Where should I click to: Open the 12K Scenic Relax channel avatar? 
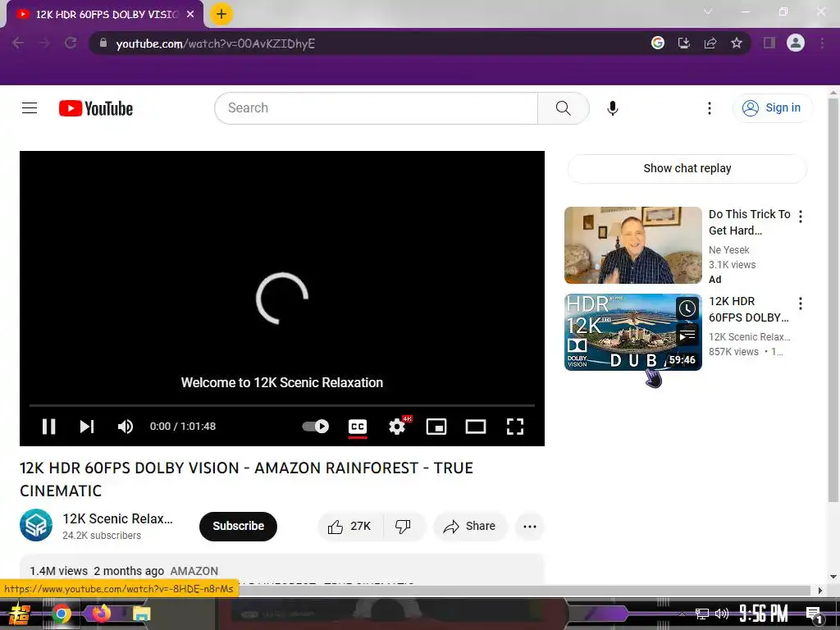click(x=36, y=525)
